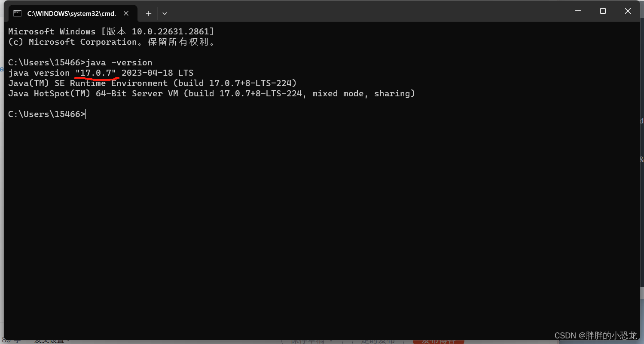644x344 pixels.
Task: Select the red-underlined version number 17.0.7
Action: pyautogui.click(x=96, y=73)
